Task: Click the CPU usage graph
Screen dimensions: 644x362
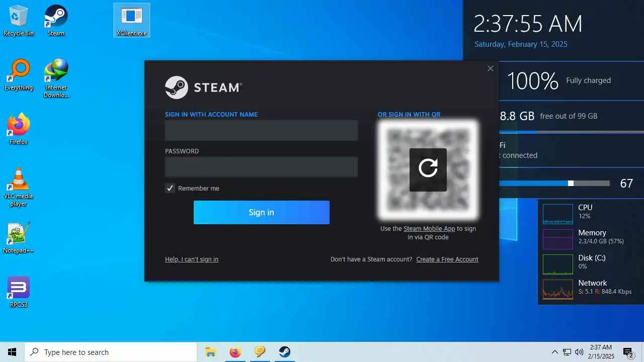Action: [x=558, y=214]
